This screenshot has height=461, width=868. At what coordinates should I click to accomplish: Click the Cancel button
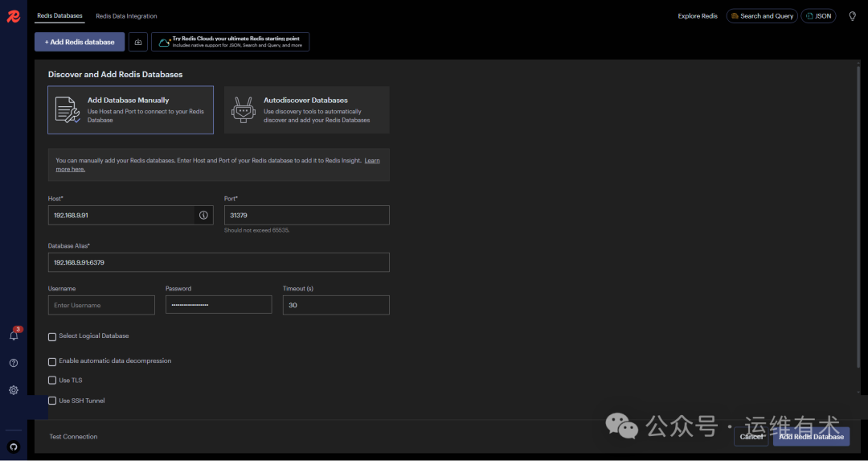pyautogui.click(x=751, y=437)
